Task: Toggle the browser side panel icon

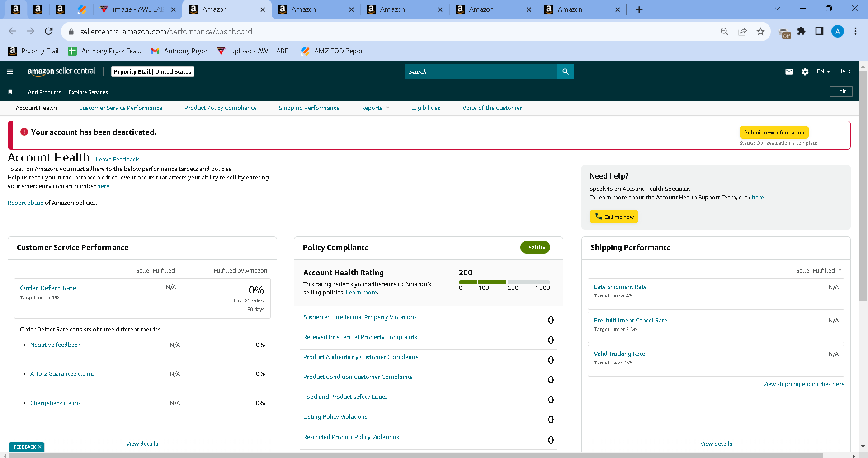Action: click(x=819, y=31)
